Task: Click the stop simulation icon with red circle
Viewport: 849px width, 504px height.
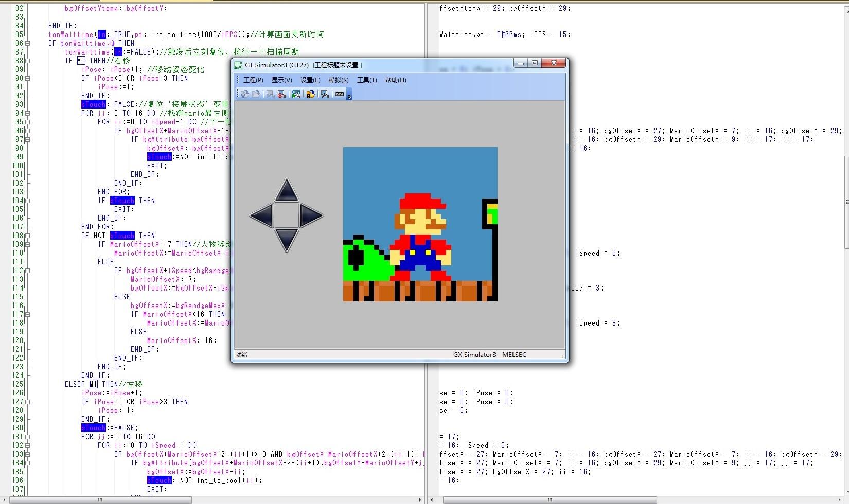Action: pos(281,94)
